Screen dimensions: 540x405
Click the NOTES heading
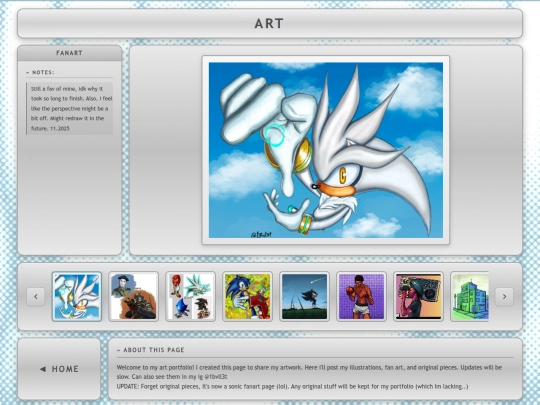click(40, 72)
